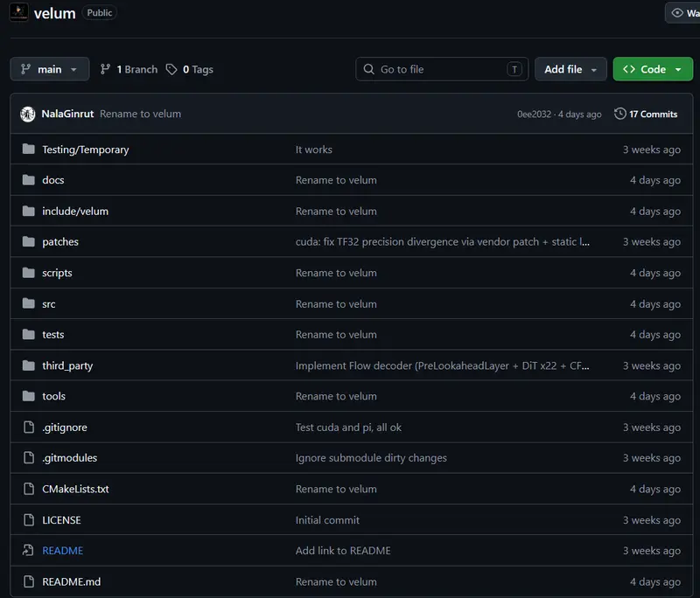Open the green Code dropdown
Viewport: 700px width, 598px height.
653,69
